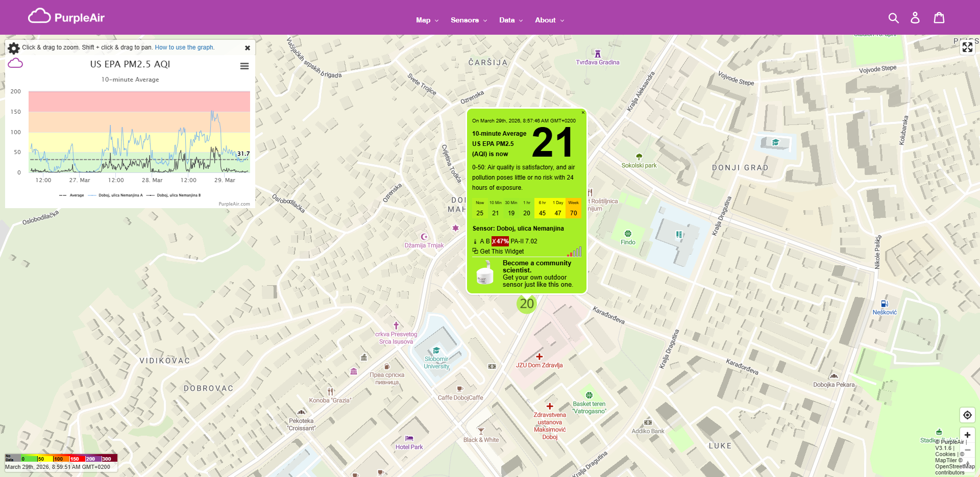The image size is (980, 477).
Task: Click the fullscreen icon on the map
Action: coord(967,47)
